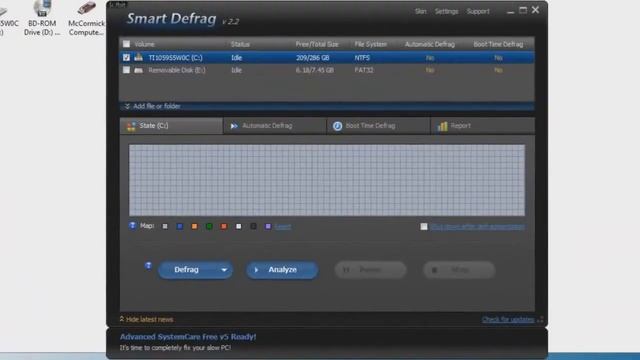Click the stop icon on the Stop button
The image size is (640, 360).
(434, 270)
